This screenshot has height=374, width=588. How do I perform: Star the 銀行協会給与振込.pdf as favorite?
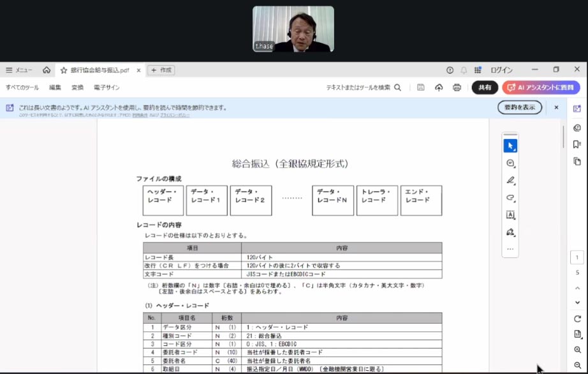[x=63, y=70]
